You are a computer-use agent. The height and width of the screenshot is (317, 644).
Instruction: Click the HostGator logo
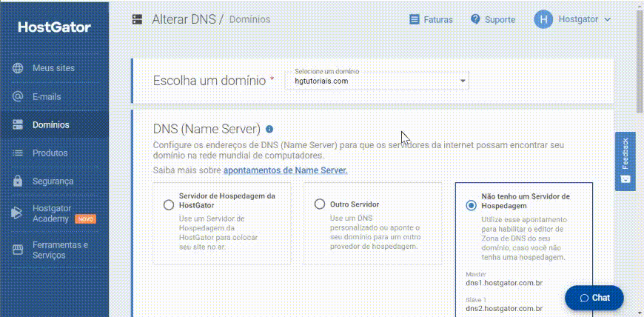[x=55, y=27]
